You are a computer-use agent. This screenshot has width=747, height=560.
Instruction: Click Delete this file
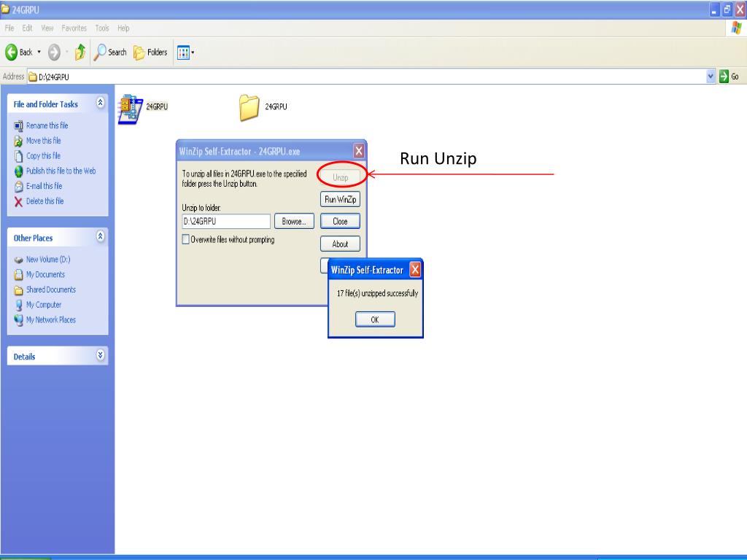click(x=44, y=201)
